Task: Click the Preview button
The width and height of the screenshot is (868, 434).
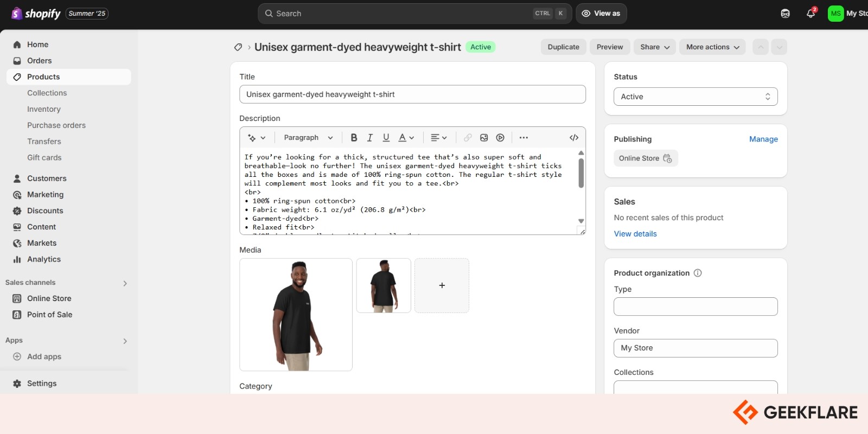Action: 610,47
